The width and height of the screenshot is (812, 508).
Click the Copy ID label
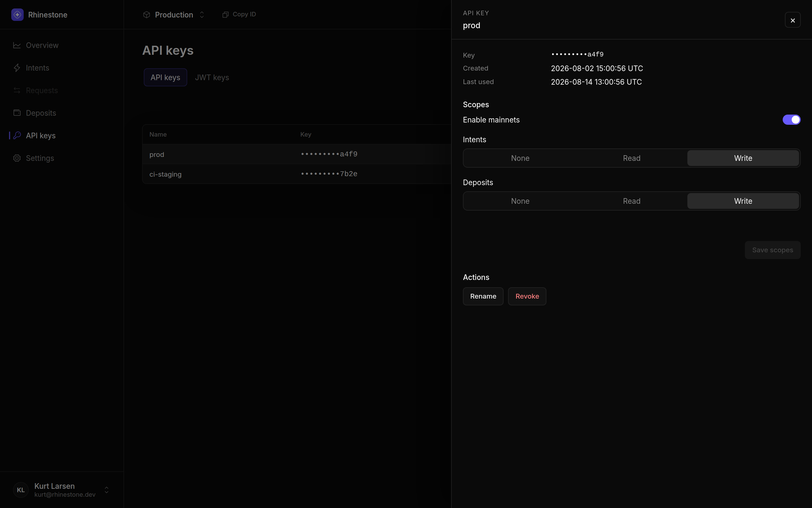pos(244,14)
